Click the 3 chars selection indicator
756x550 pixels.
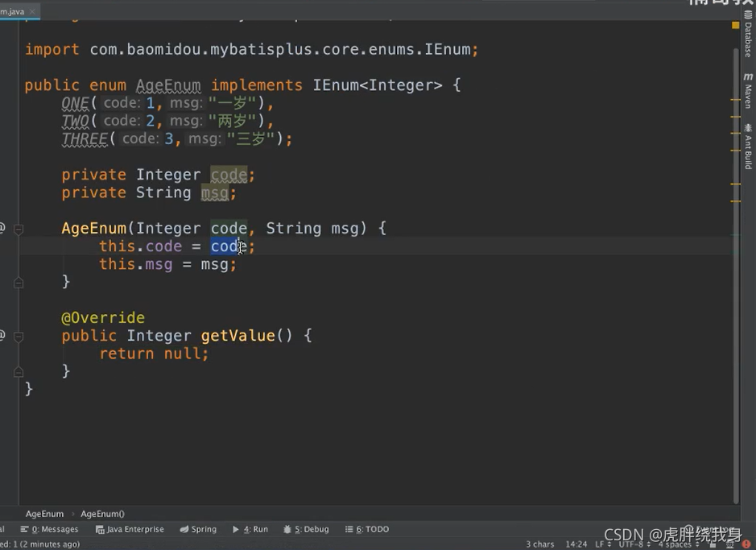click(540, 544)
